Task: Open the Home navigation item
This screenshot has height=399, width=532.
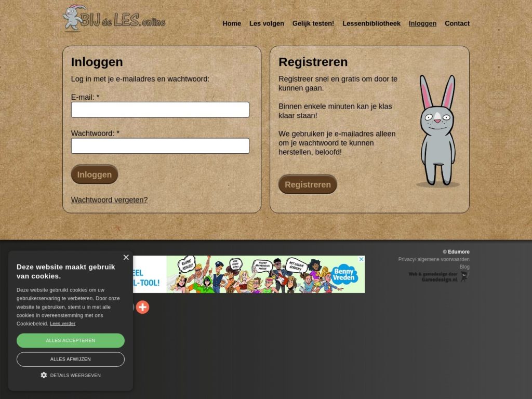Action: pos(232,23)
